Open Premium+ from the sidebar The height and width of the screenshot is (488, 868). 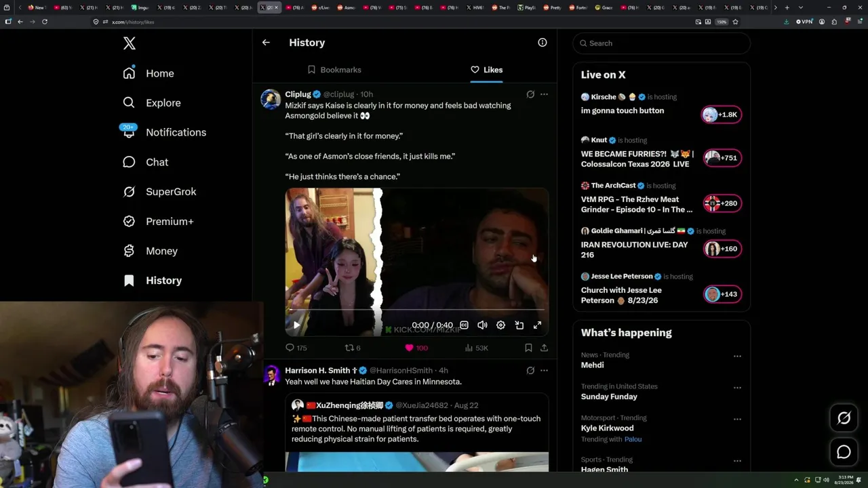pos(158,222)
